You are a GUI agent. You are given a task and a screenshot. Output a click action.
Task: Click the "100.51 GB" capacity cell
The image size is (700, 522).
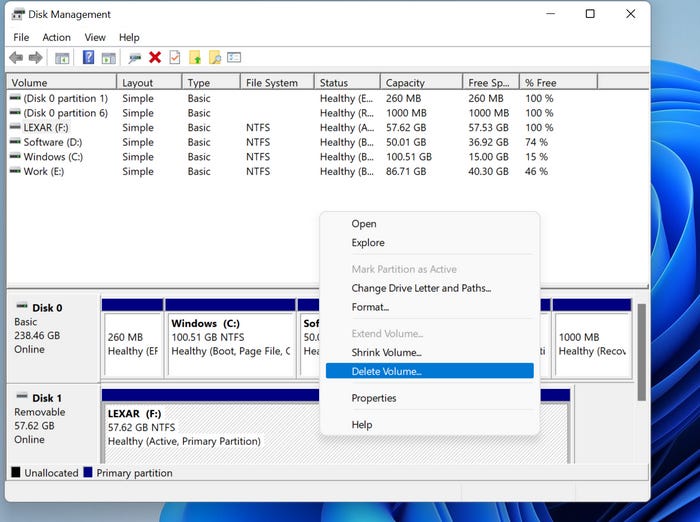click(408, 157)
